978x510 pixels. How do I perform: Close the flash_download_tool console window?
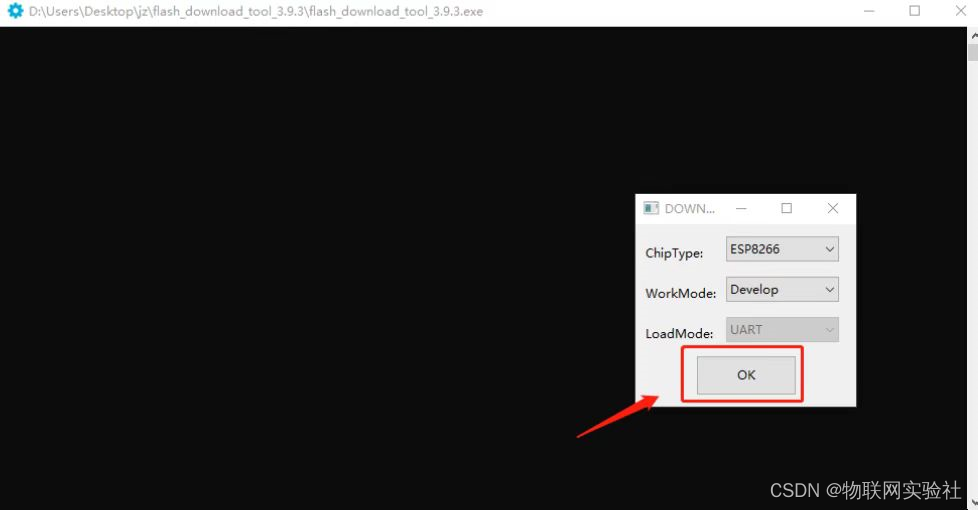click(961, 11)
